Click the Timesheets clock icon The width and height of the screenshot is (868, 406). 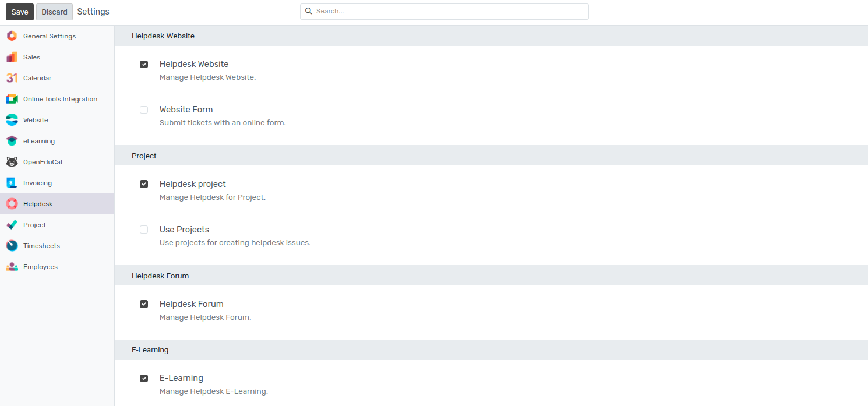[x=12, y=246]
